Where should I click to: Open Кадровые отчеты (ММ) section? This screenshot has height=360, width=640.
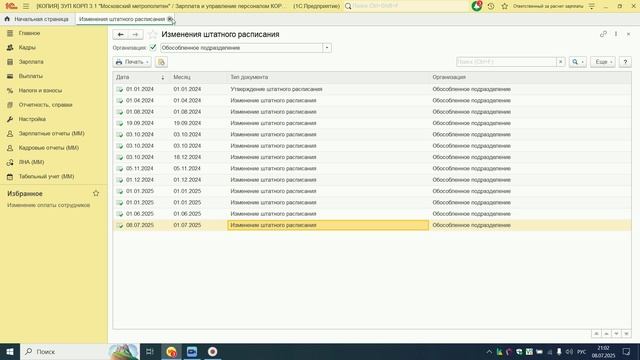click(48, 148)
